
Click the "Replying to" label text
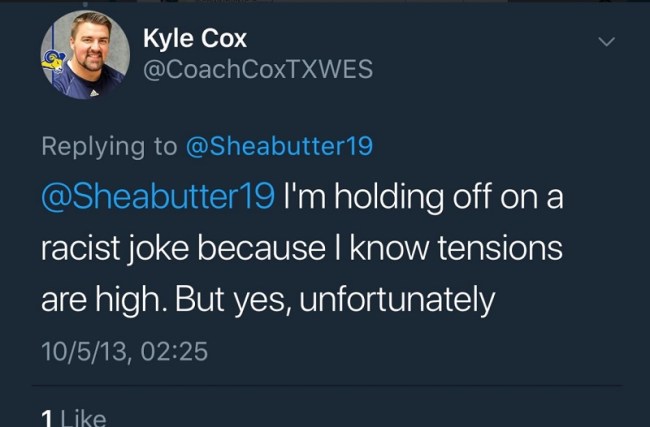click(x=107, y=147)
